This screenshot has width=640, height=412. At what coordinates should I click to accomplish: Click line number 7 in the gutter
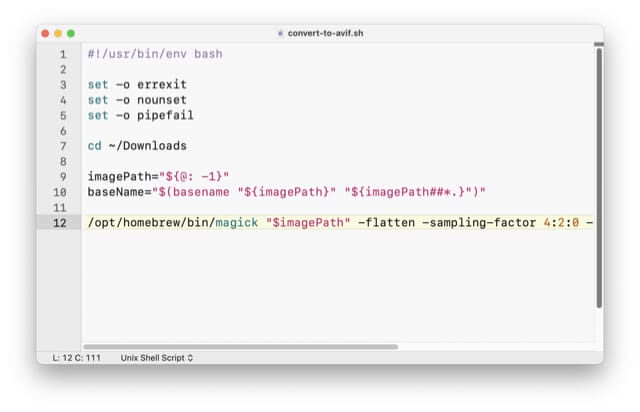63,146
